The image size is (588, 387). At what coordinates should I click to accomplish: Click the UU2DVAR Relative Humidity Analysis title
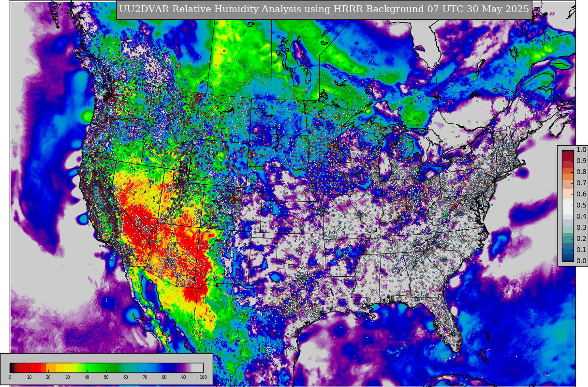[x=324, y=10]
